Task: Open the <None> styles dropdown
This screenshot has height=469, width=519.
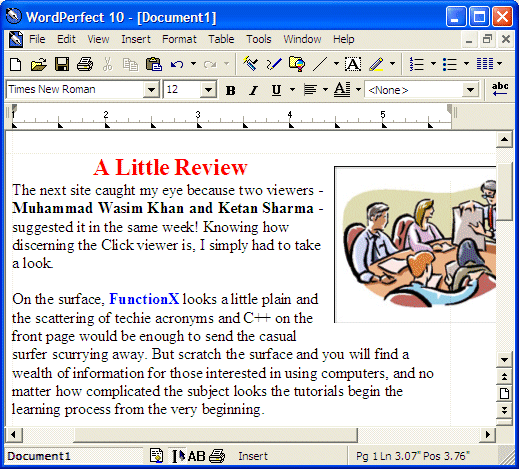Action: (470, 90)
